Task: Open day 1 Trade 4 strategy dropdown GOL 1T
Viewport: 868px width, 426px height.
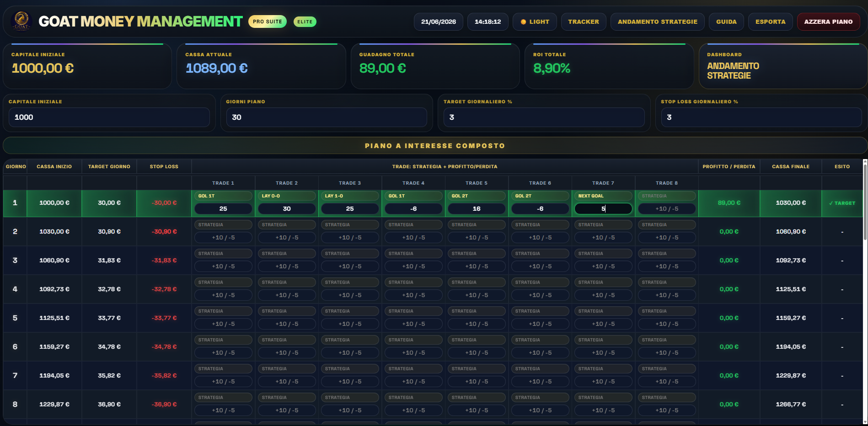Action: tap(413, 196)
